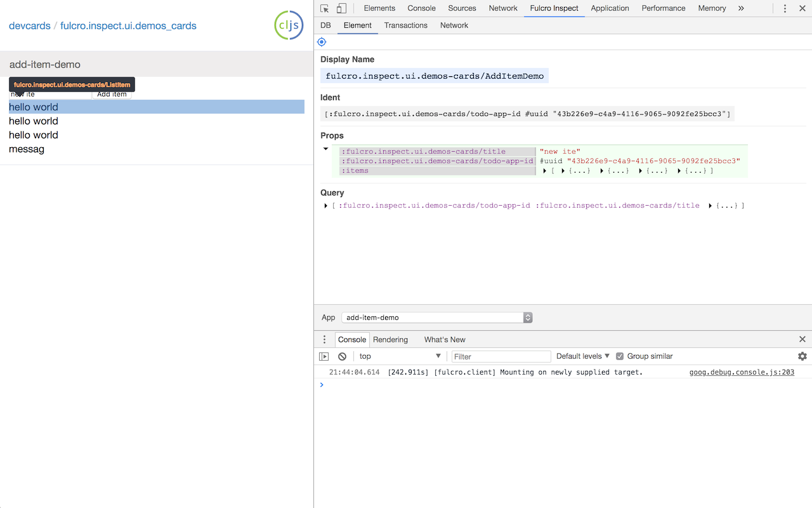812x508 pixels.
Task: Open the DevTools customize three-dot menu
Action: [x=785, y=8]
